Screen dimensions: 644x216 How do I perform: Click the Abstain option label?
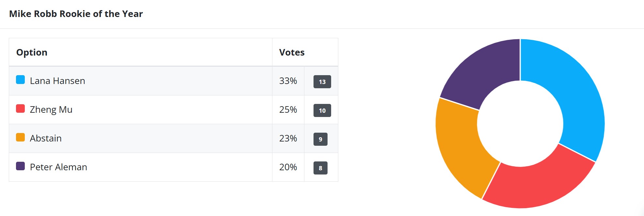pos(46,138)
